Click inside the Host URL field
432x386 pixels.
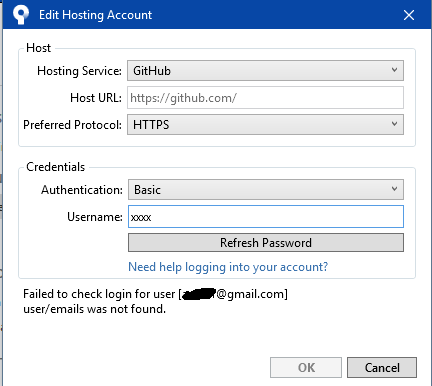coord(265,98)
